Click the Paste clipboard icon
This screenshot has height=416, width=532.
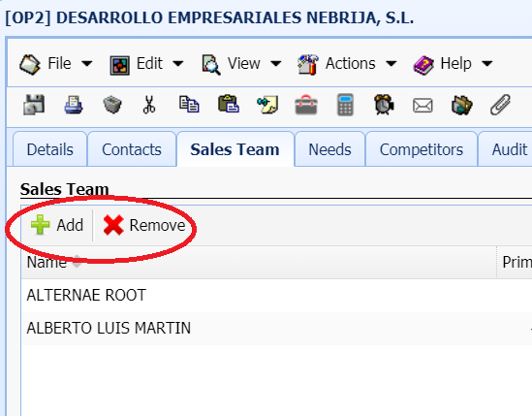229,104
